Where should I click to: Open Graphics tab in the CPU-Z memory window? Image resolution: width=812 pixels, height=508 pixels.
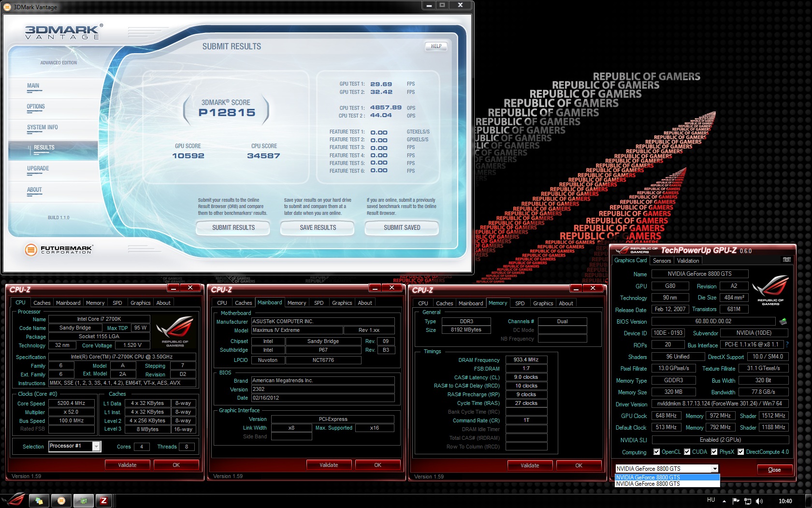[543, 303]
